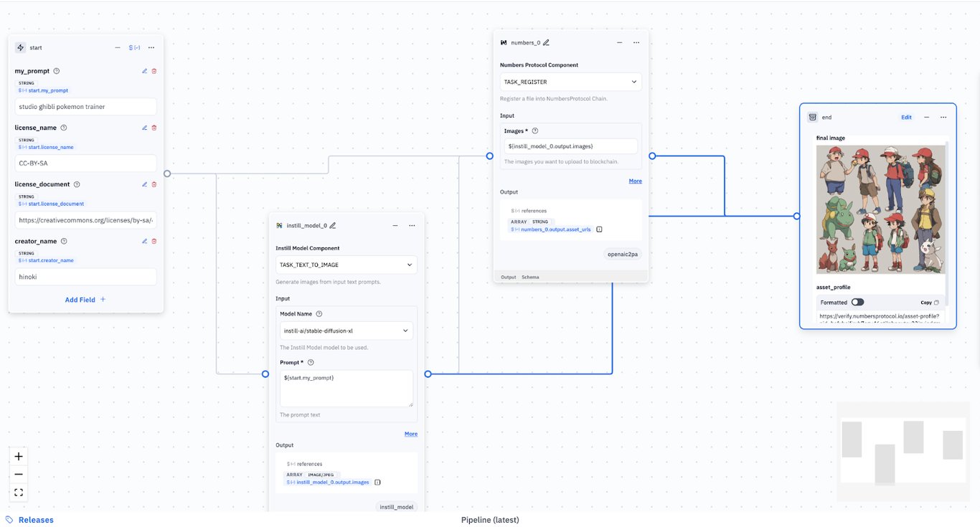This screenshot has height=527, width=980.
Task: Click the Copy icon in asset_profile
Action: [x=936, y=303]
